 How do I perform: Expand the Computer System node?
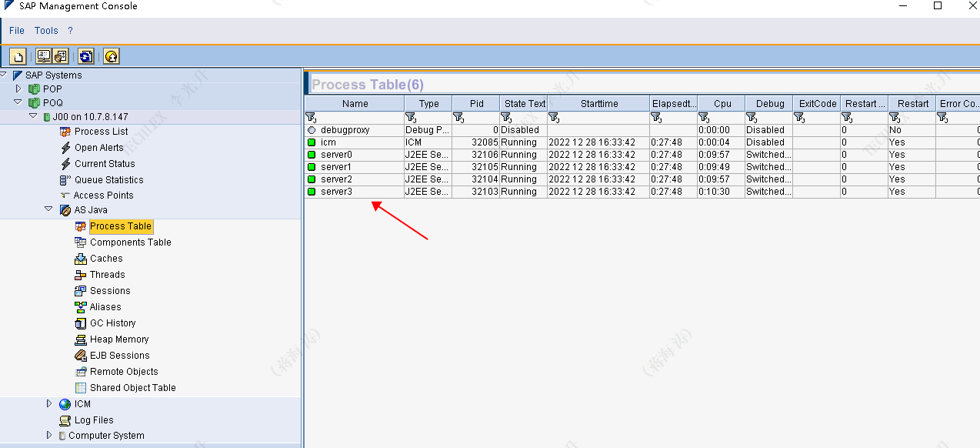(49, 436)
